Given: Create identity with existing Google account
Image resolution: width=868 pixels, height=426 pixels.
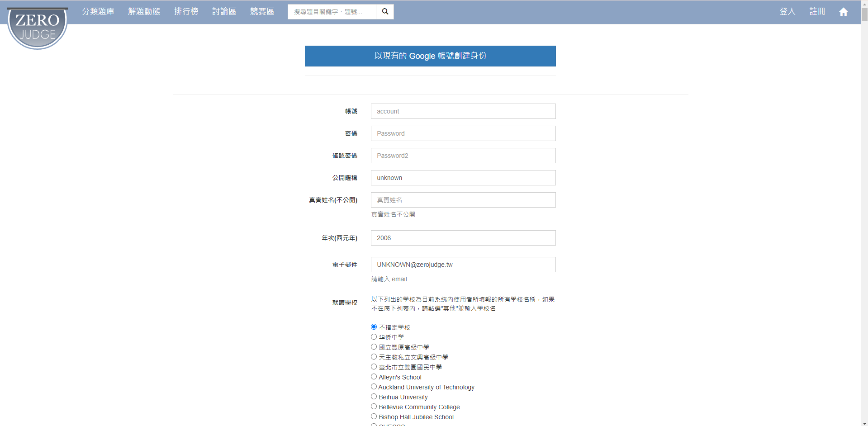Looking at the screenshot, I should tap(430, 56).
